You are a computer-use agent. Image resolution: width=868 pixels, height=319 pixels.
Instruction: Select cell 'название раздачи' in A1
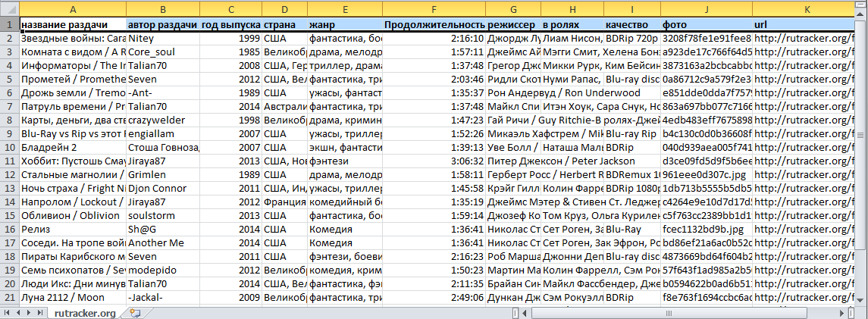[x=73, y=25]
